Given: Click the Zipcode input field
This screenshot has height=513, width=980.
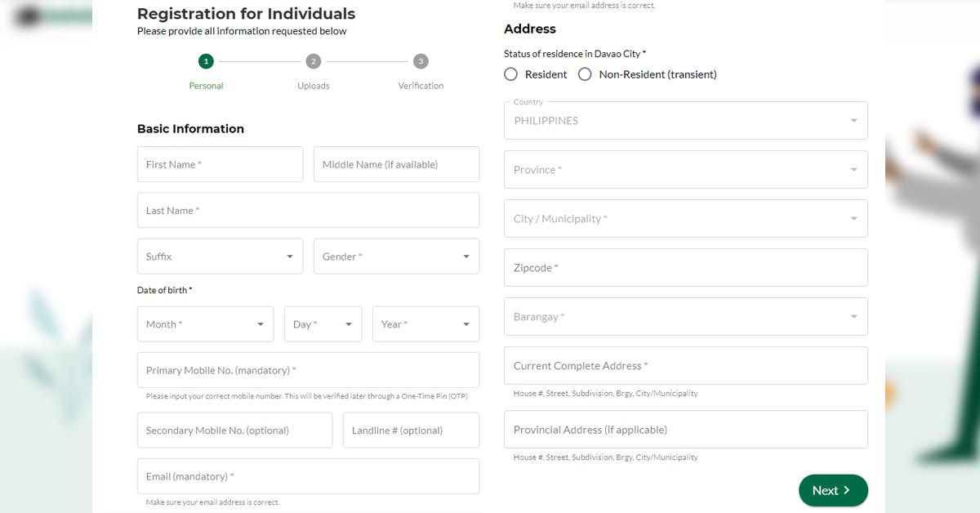Looking at the screenshot, I should tap(685, 268).
